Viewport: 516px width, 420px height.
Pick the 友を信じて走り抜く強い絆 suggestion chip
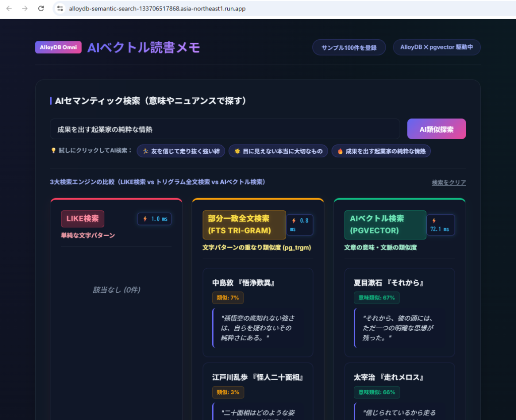pyautogui.click(x=181, y=151)
